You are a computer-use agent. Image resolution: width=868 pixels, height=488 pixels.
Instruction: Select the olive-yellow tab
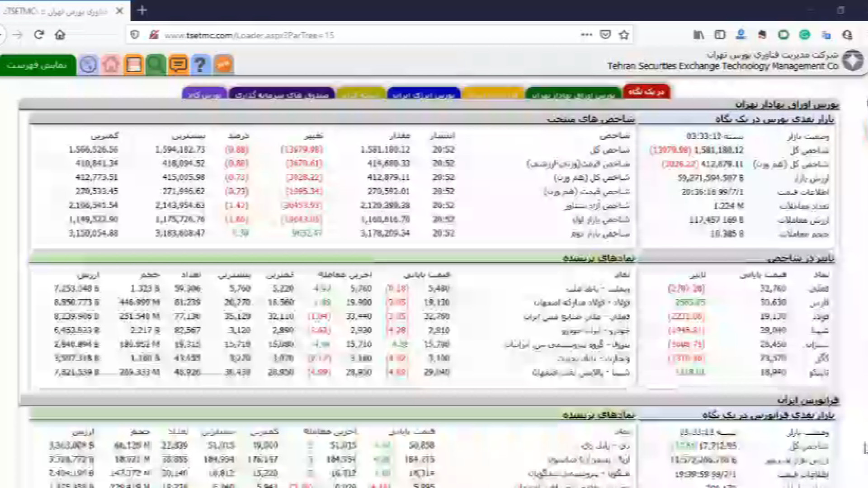(x=361, y=94)
